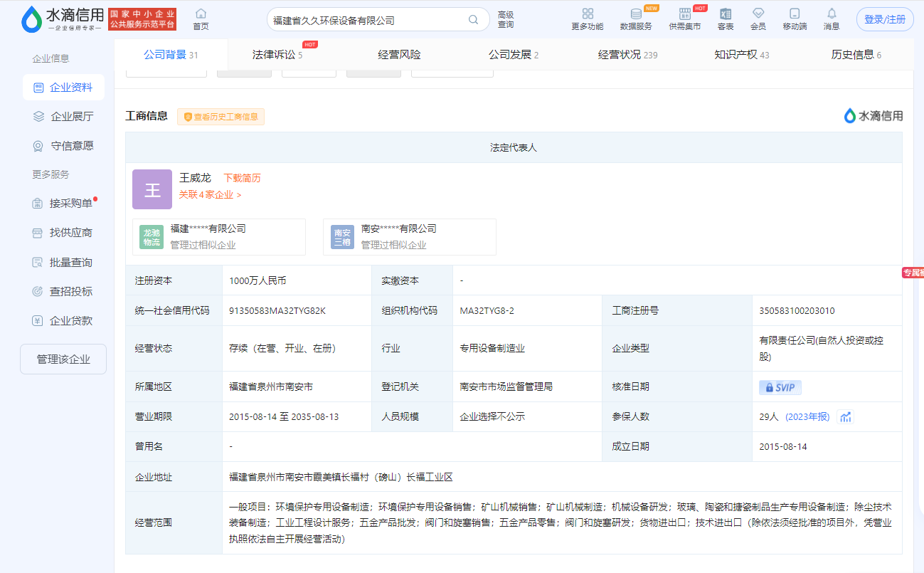
Task: Click into the company search input field
Action: coord(366,20)
